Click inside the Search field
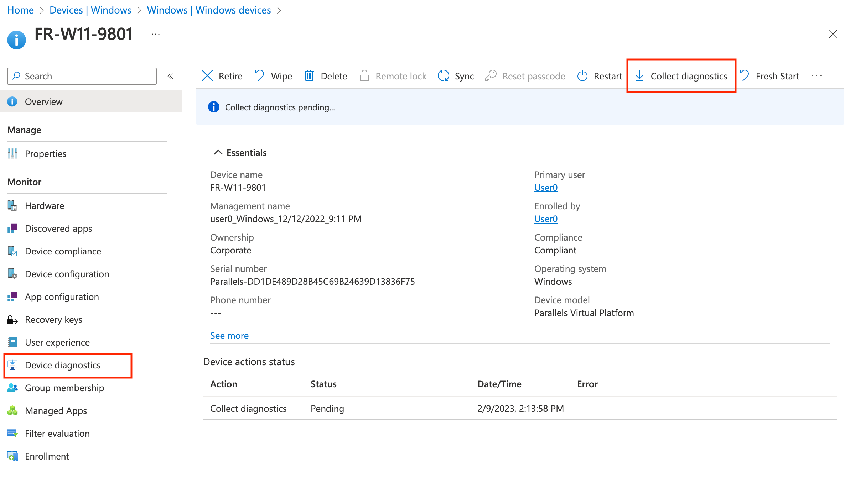Screen dimensions: 855x504 click(81, 76)
